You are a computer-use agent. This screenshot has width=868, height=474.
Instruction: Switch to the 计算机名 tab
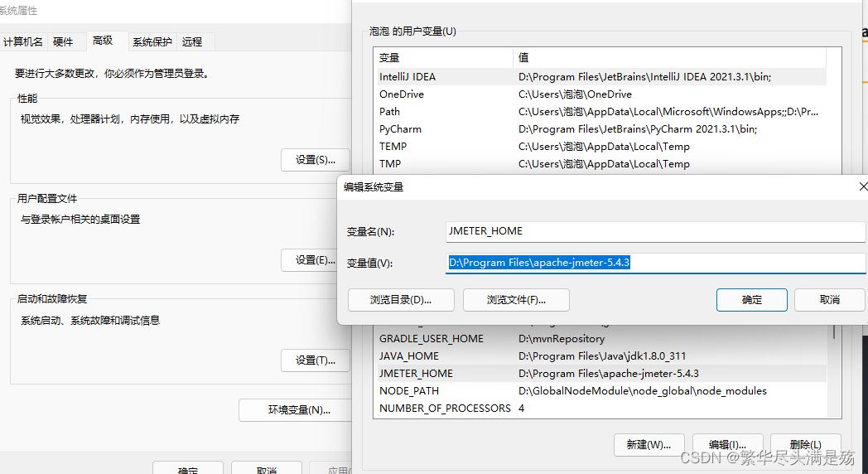(22, 41)
